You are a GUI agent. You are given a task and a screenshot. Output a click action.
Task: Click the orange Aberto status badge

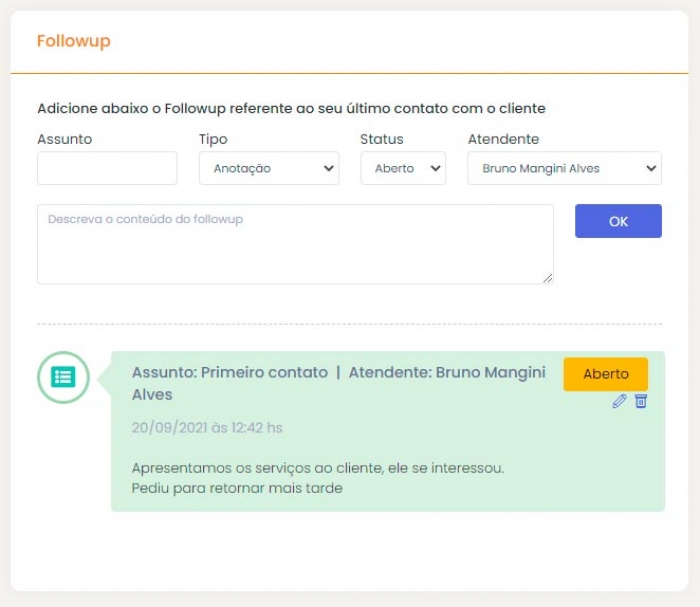[605, 374]
